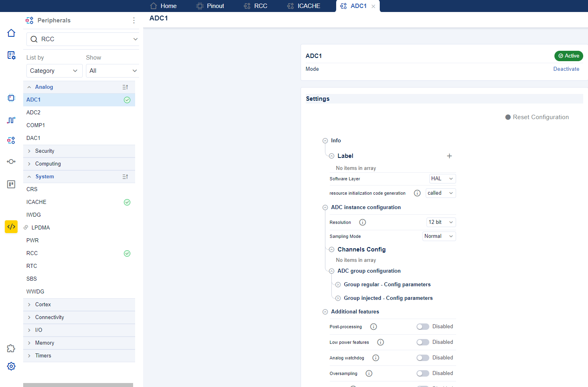Turn on Oversampling toggle
Viewport: 588px width, 387px height.
pos(423,373)
